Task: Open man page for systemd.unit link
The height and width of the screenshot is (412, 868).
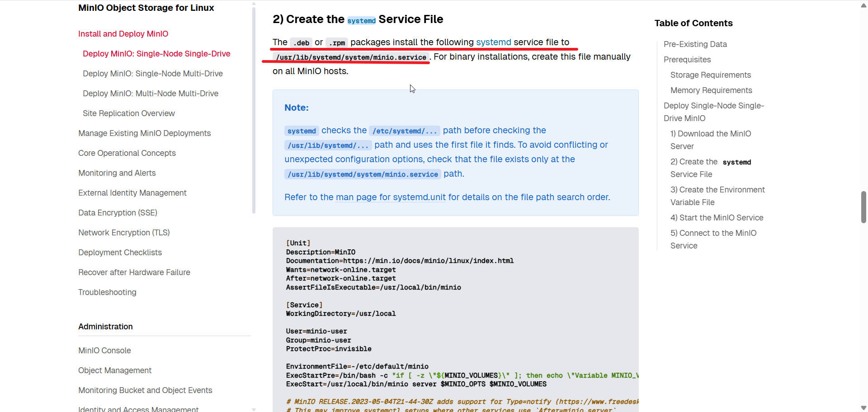Action: coord(391,197)
